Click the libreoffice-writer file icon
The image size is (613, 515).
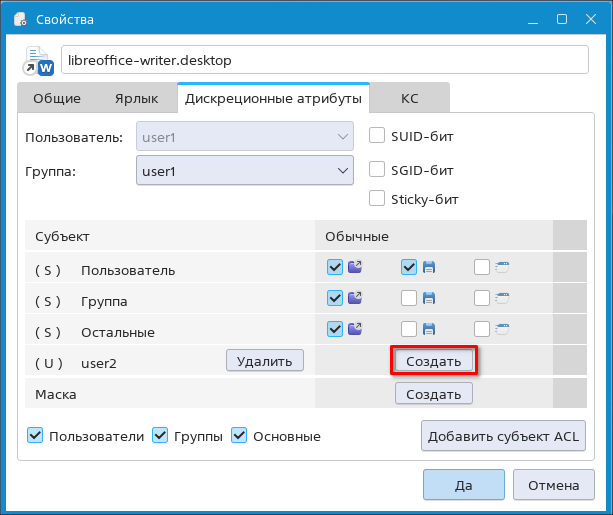pyautogui.click(x=39, y=61)
